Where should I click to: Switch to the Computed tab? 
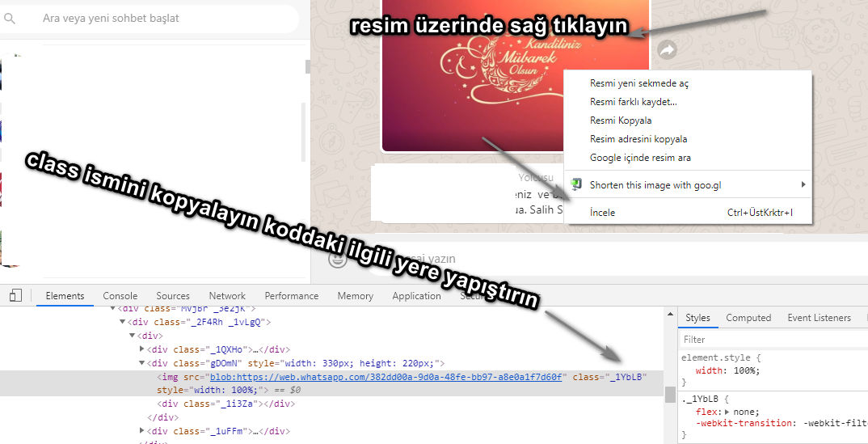point(748,318)
